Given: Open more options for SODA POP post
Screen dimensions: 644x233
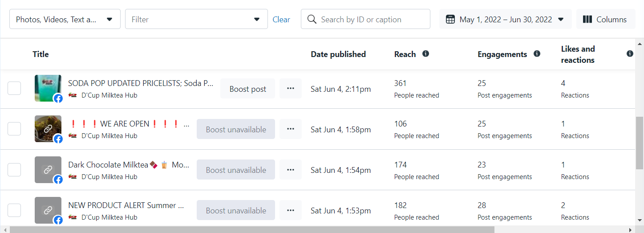Looking at the screenshot, I should click(x=291, y=89).
